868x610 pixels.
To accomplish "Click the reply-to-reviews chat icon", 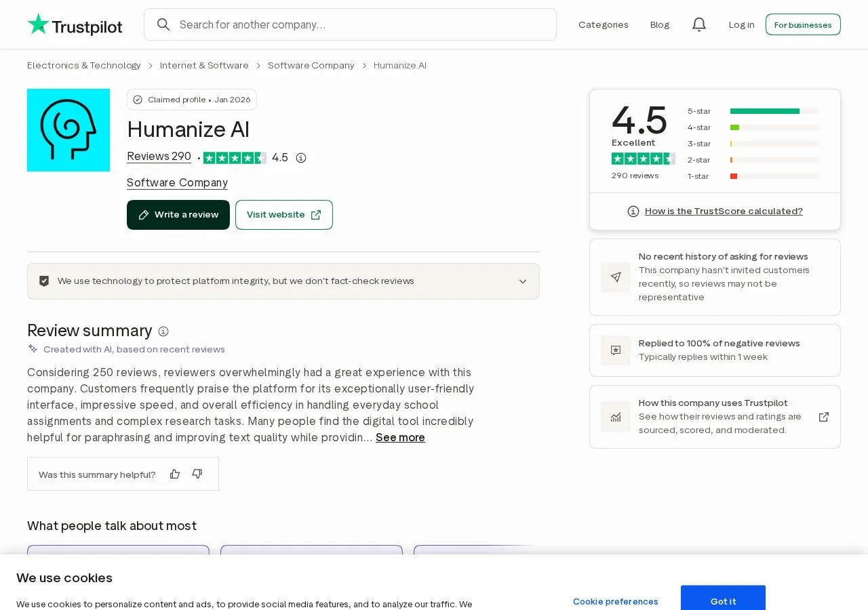I will coord(616,350).
